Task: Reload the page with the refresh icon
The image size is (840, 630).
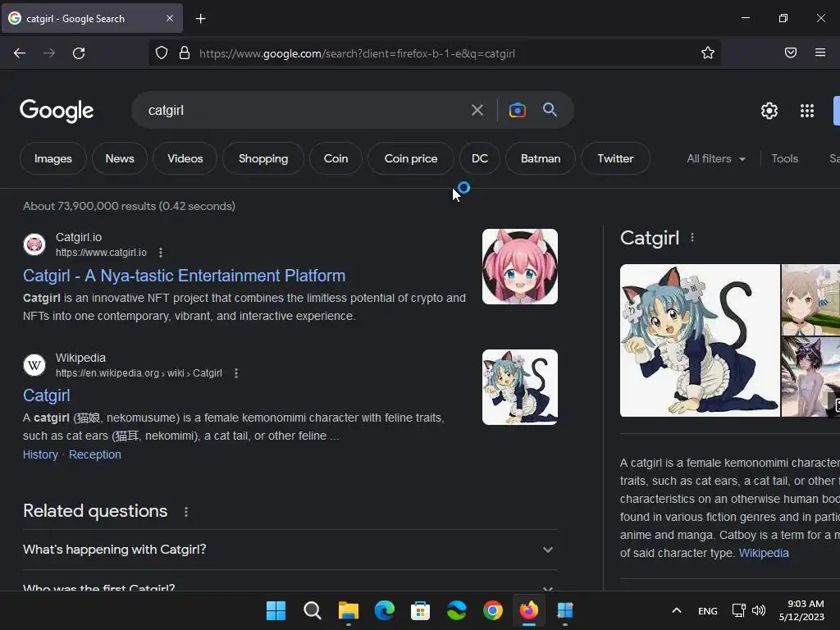Action: point(79,53)
